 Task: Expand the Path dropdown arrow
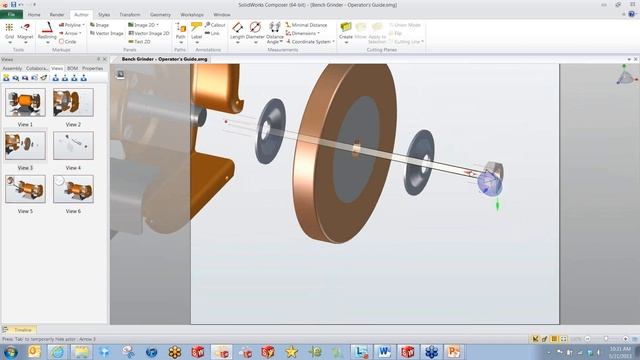pyautogui.click(x=180, y=42)
